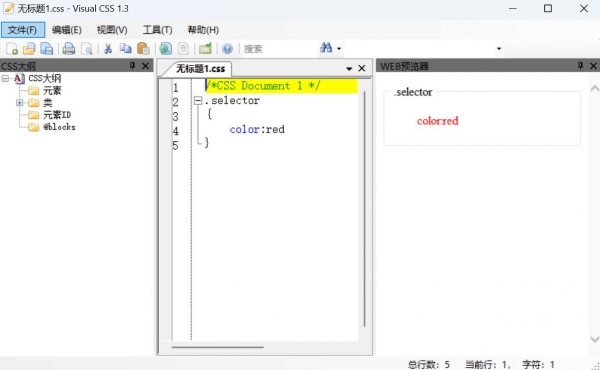The width and height of the screenshot is (600, 370).
Task: Open help via question mark icon
Action: coord(227,49)
